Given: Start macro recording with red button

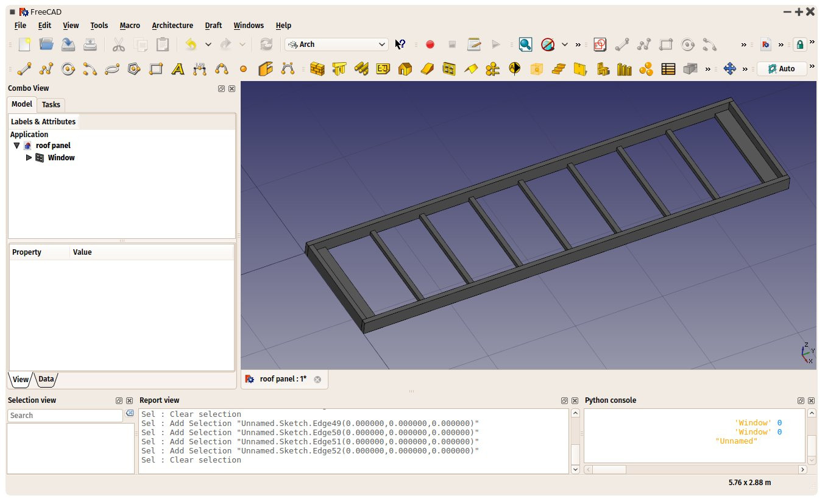Looking at the screenshot, I should click(x=430, y=44).
